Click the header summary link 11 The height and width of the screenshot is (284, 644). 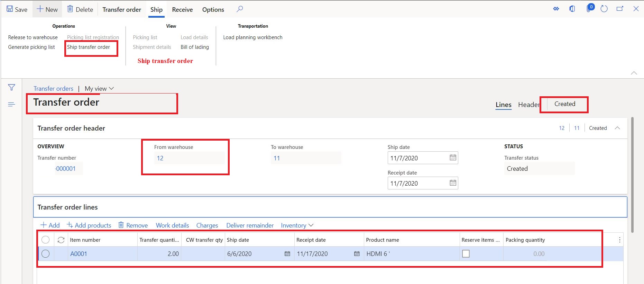577,128
